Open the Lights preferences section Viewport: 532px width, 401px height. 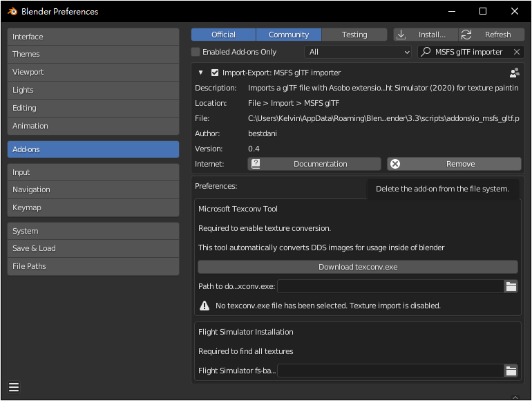(93, 90)
